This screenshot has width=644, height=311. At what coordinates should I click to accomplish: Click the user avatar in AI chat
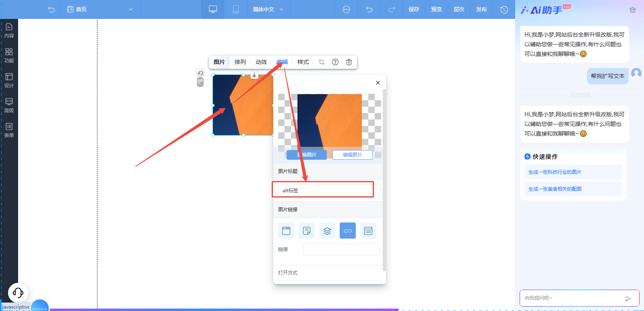tap(636, 73)
